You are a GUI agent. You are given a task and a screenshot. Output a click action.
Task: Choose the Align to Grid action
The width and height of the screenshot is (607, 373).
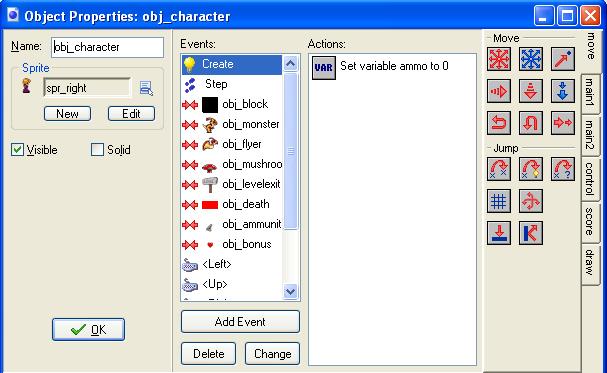[499, 201]
